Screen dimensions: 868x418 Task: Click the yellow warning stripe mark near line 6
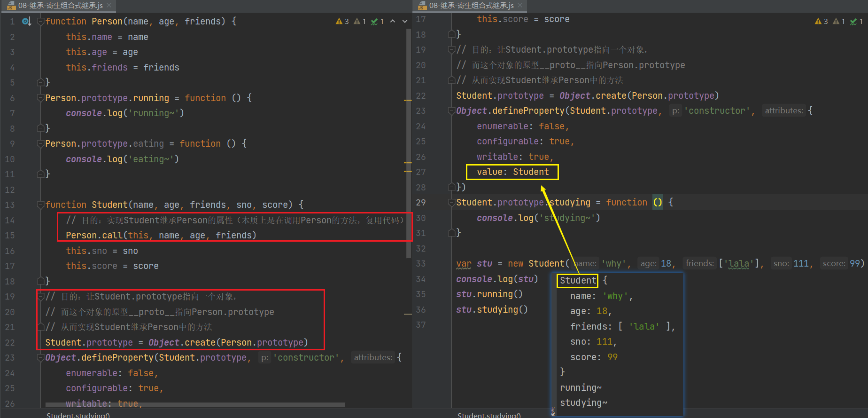[x=408, y=100]
